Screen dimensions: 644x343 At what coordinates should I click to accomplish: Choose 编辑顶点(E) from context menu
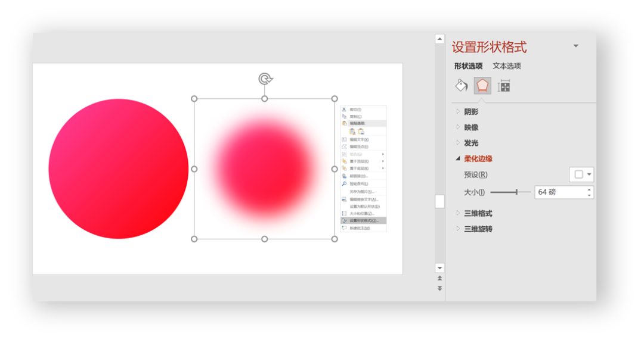tap(364, 146)
